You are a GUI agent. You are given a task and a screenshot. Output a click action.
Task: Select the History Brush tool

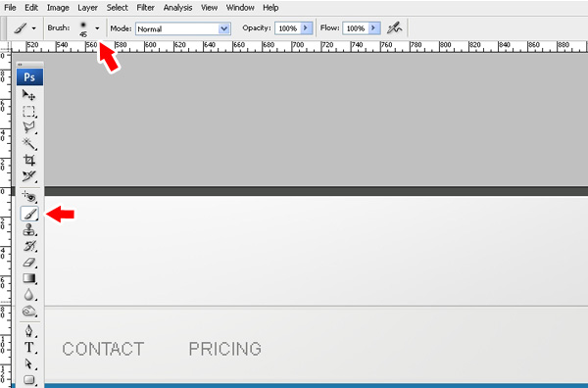28,246
